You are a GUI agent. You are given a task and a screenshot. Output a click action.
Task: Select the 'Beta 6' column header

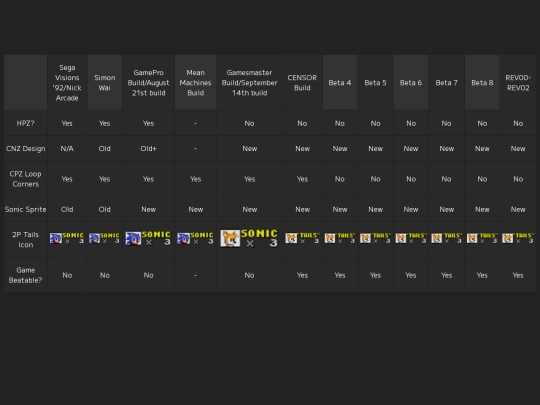411,83
